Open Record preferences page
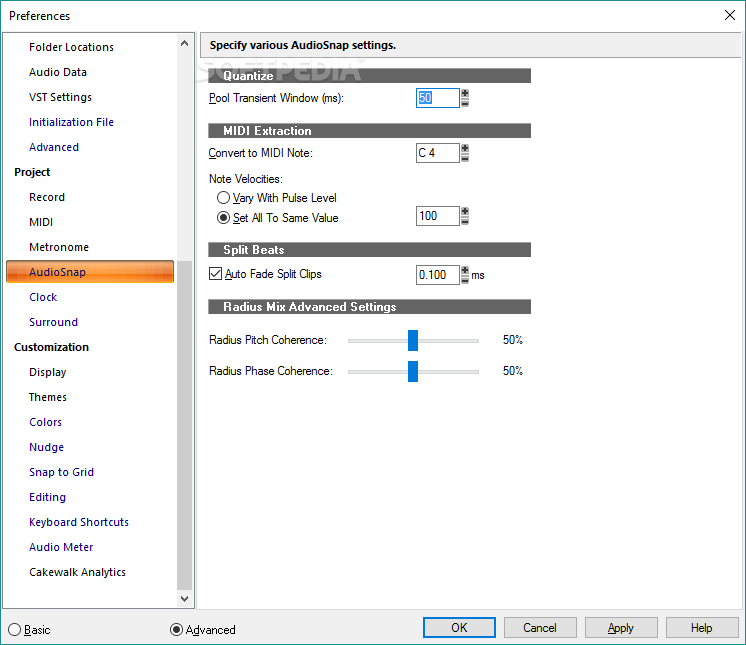 pos(47,197)
